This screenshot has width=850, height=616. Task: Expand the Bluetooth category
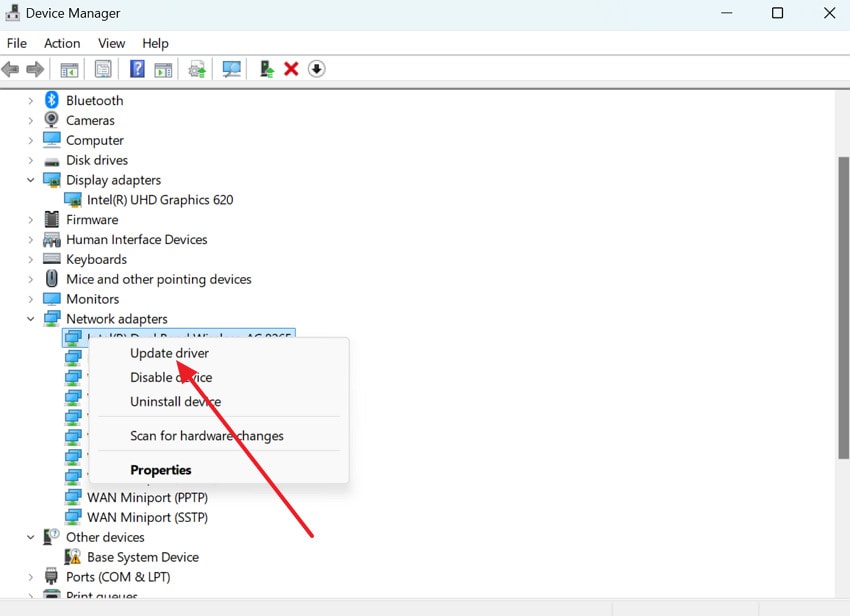[31, 100]
